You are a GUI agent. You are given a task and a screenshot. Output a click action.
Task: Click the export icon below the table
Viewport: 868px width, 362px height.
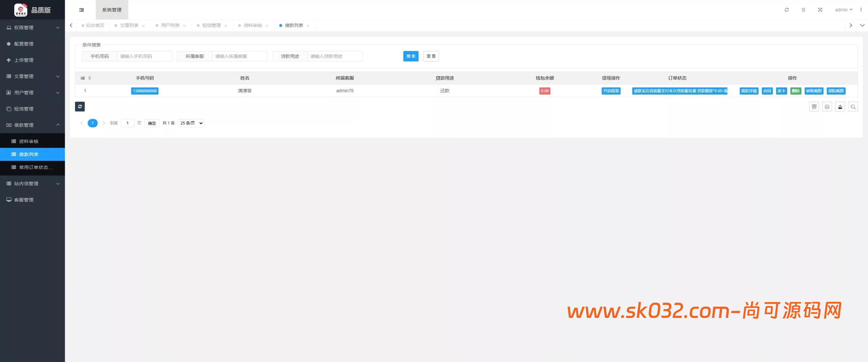click(x=840, y=107)
